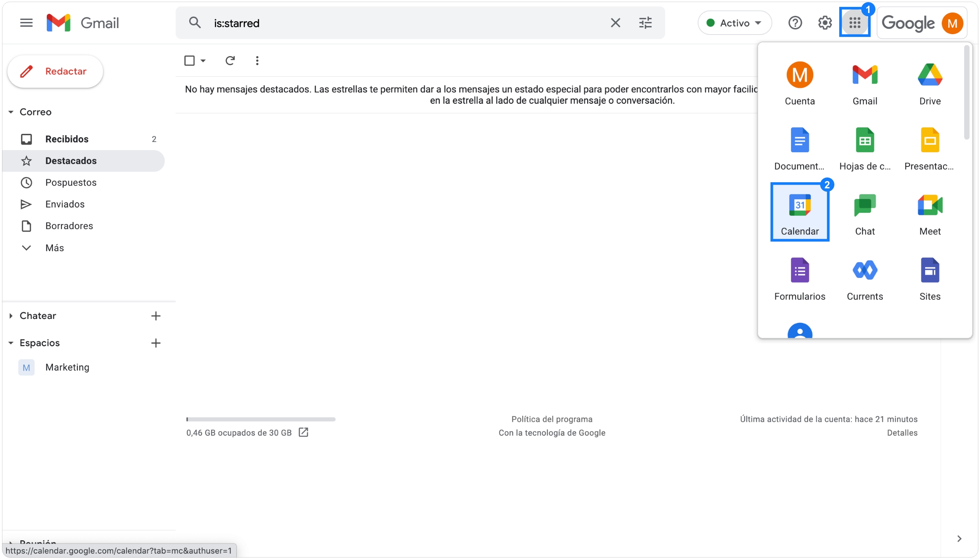Click the storage usage progress bar

pos(261,419)
